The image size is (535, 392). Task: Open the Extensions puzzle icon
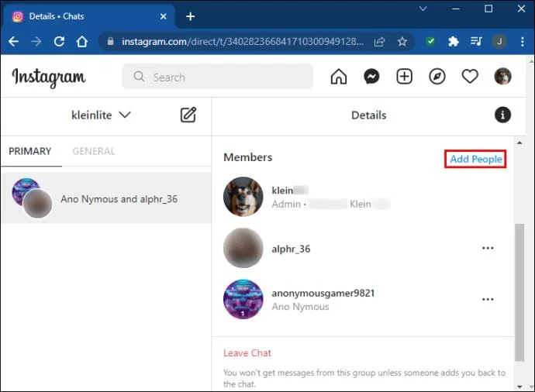pos(453,42)
